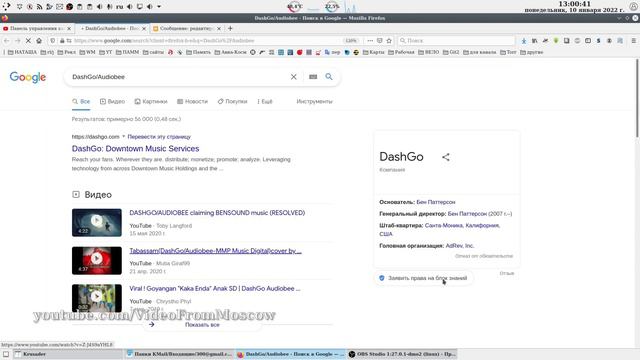Switch to Krusader in the taskbar
This screenshot has height=360, width=640.
67,354
